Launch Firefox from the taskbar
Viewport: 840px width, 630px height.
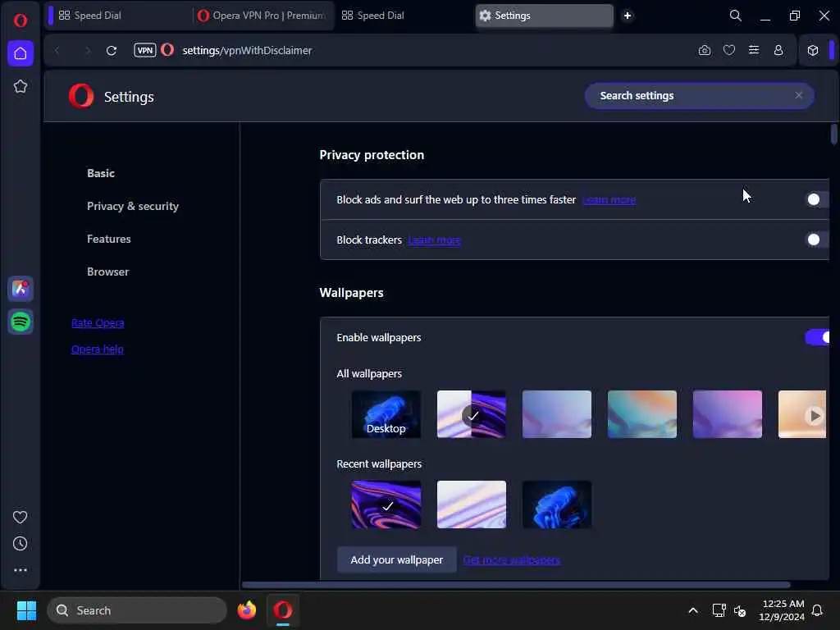point(247,610)
